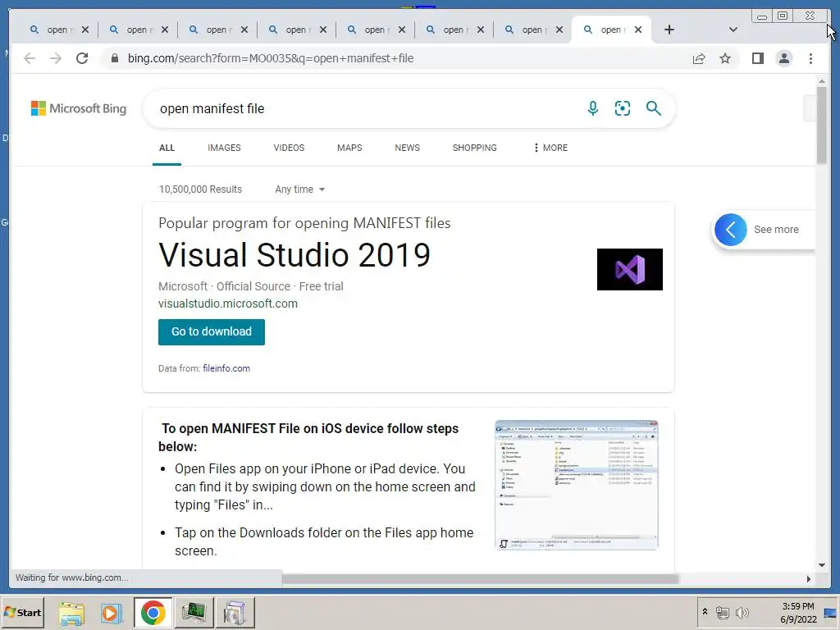Reload the Bing page
This screenshot has width=840, height=630.
click(x=82, y=58)
